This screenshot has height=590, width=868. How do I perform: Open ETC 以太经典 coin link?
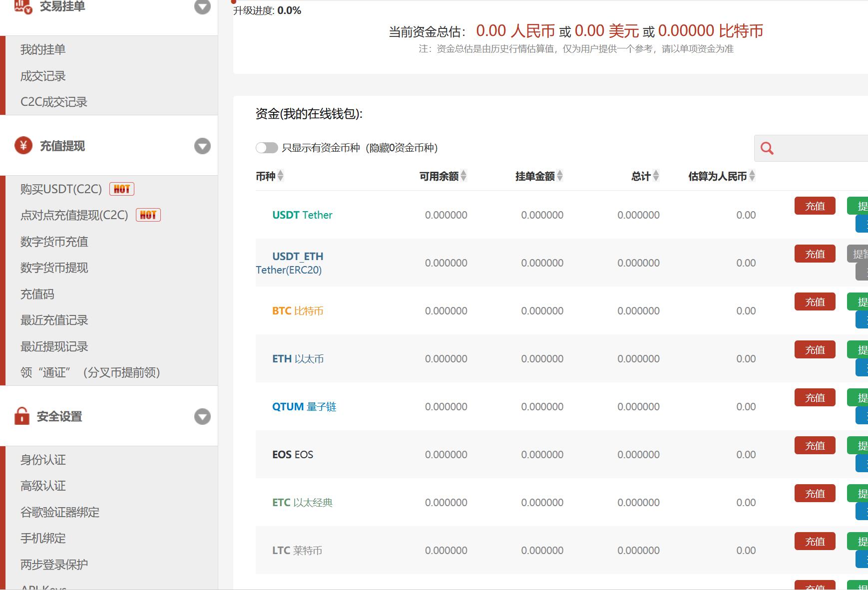click(302, 503)
